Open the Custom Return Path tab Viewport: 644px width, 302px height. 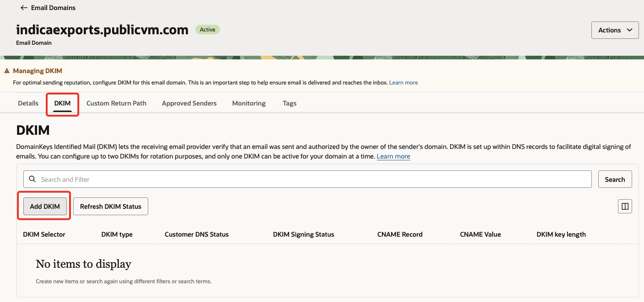[116, 103]
